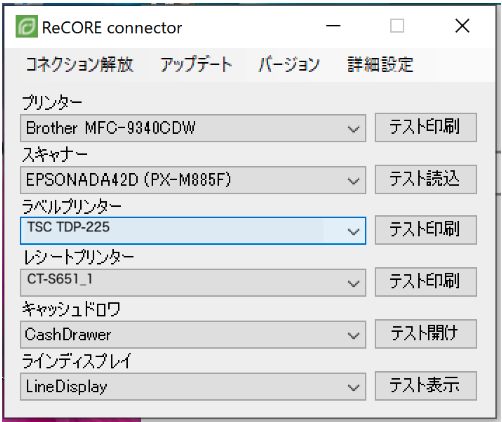Run テスト印刷 for the label printer
Screen dimensions: 502x422
426,230
